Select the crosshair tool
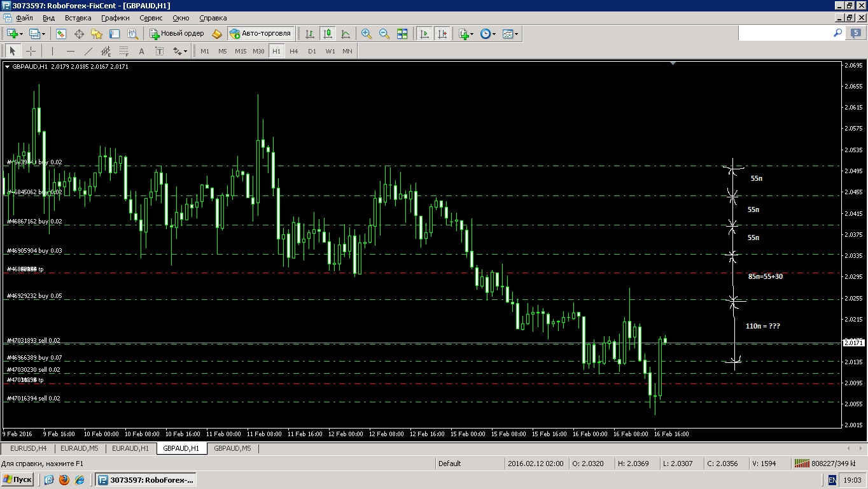Viewport: 868px width, 489px height. [x=31, y=51]
